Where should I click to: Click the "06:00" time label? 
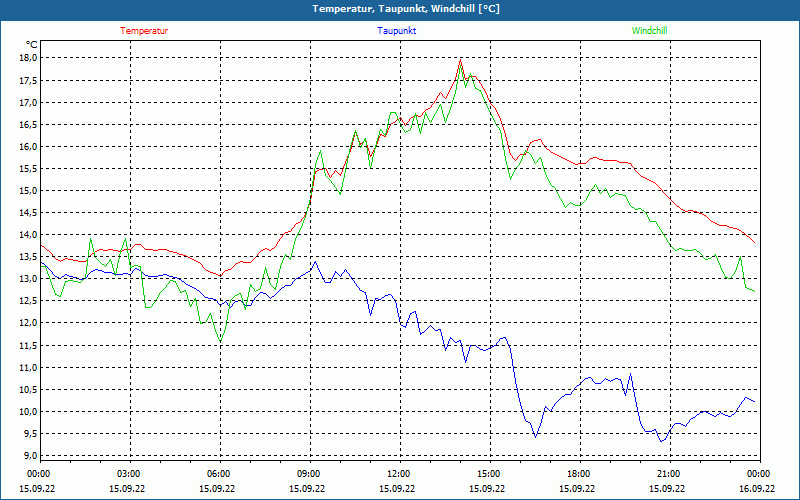[220, 474]
